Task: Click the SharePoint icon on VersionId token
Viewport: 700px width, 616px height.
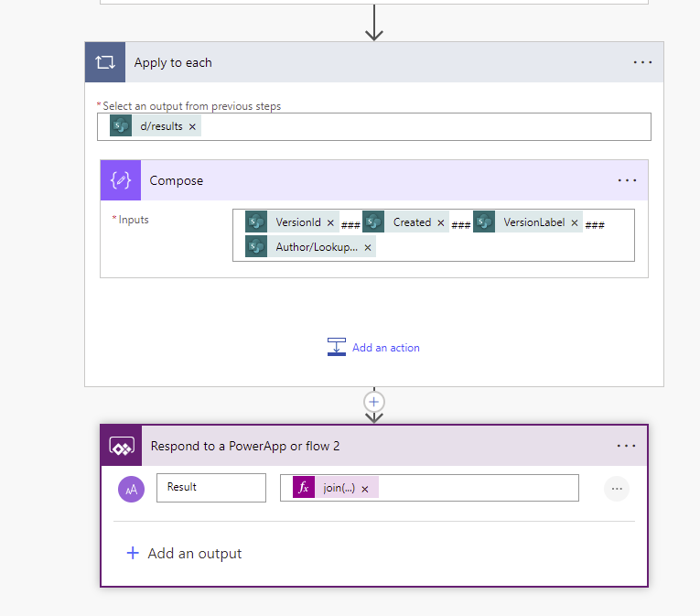Action: pos(256,222)
